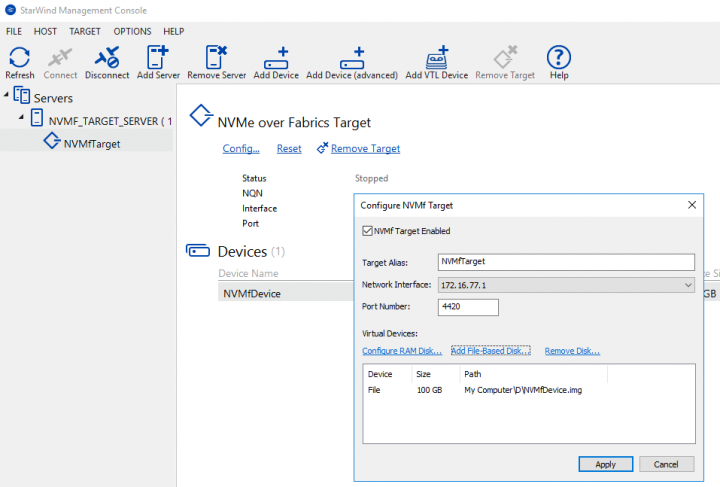720x487 pixels.
Task: Select the File 100 GB device row
Action: [529, 390]
